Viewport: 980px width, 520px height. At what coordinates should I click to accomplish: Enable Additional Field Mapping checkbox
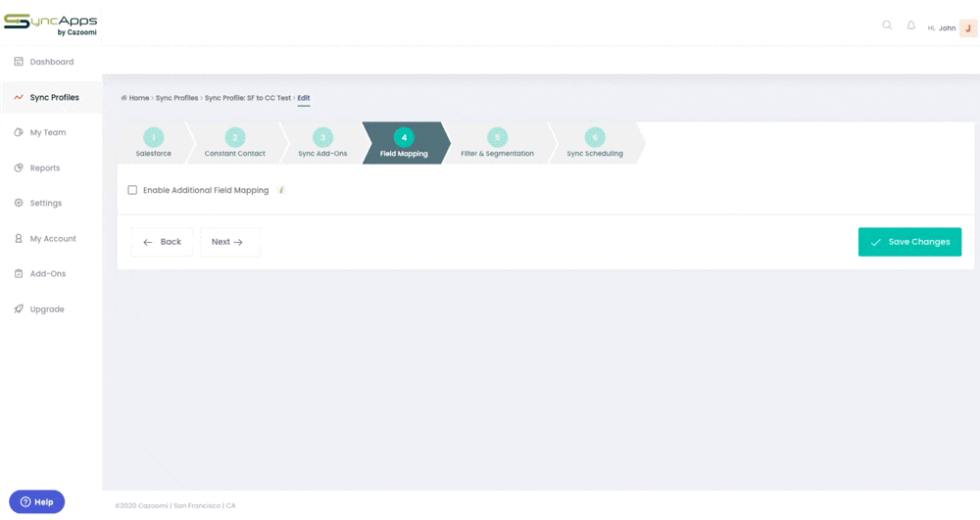pos(132,190)
